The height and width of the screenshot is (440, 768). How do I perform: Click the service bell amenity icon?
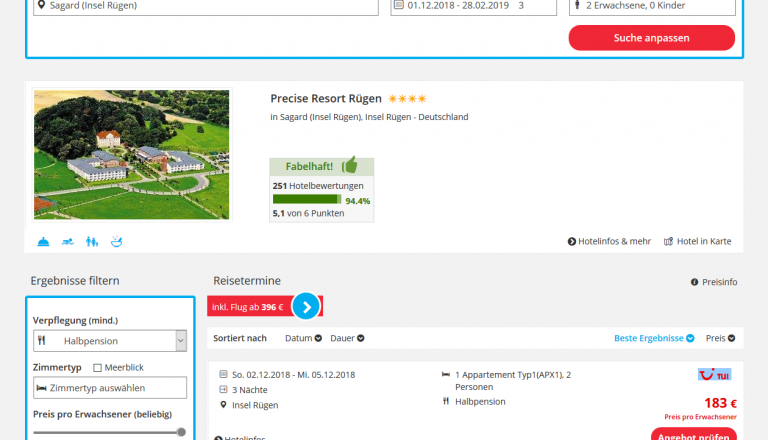coord(43,242)
